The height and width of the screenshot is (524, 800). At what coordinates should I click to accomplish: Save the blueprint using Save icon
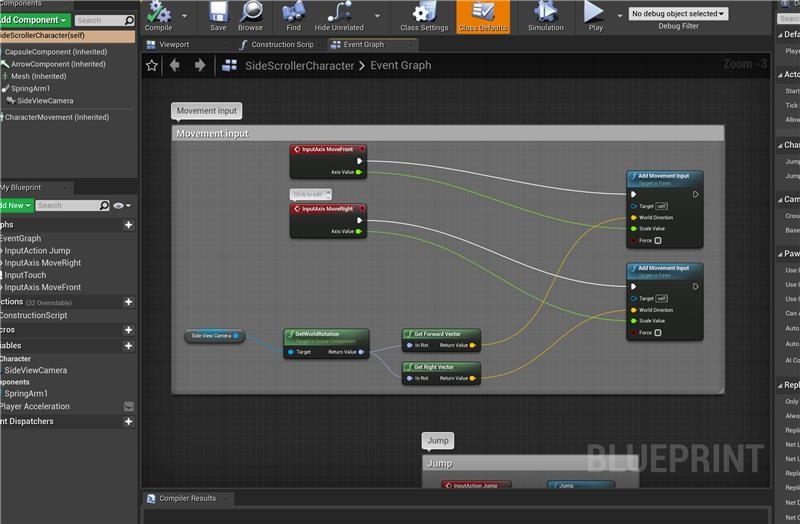pos(218,13)
